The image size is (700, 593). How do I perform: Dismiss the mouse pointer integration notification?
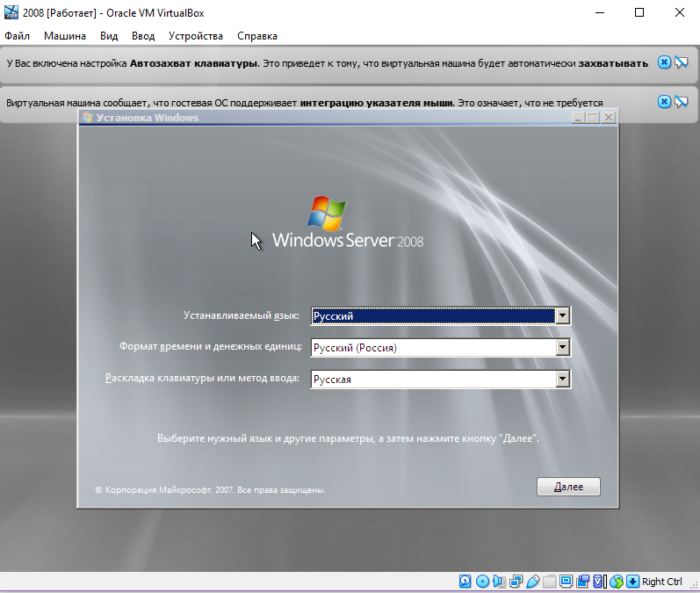pos(664,102)
